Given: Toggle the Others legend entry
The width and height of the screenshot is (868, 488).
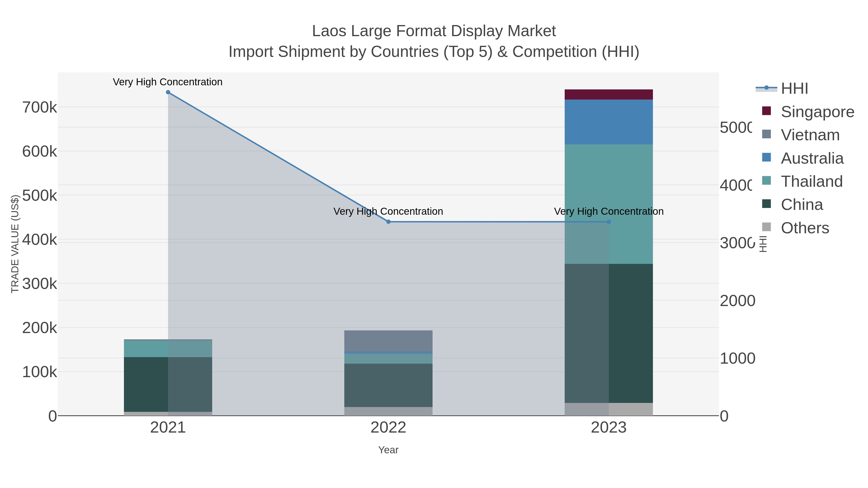Looking at the screenshot, I should click(795, 228).
